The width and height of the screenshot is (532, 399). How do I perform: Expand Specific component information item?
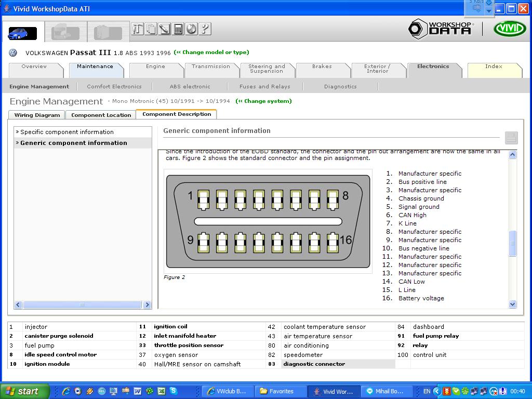tap(66, 132)
